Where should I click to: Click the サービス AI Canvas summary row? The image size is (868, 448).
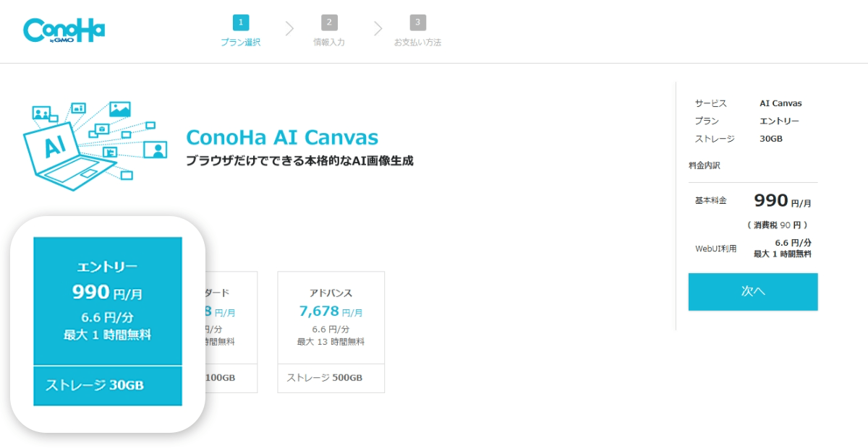click(749, 103)
